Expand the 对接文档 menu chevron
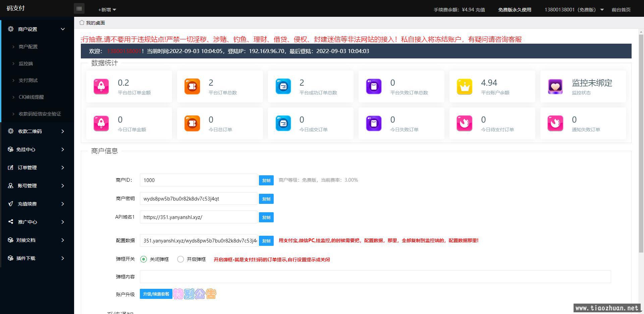Screen dimensions: 644x314 63,240
